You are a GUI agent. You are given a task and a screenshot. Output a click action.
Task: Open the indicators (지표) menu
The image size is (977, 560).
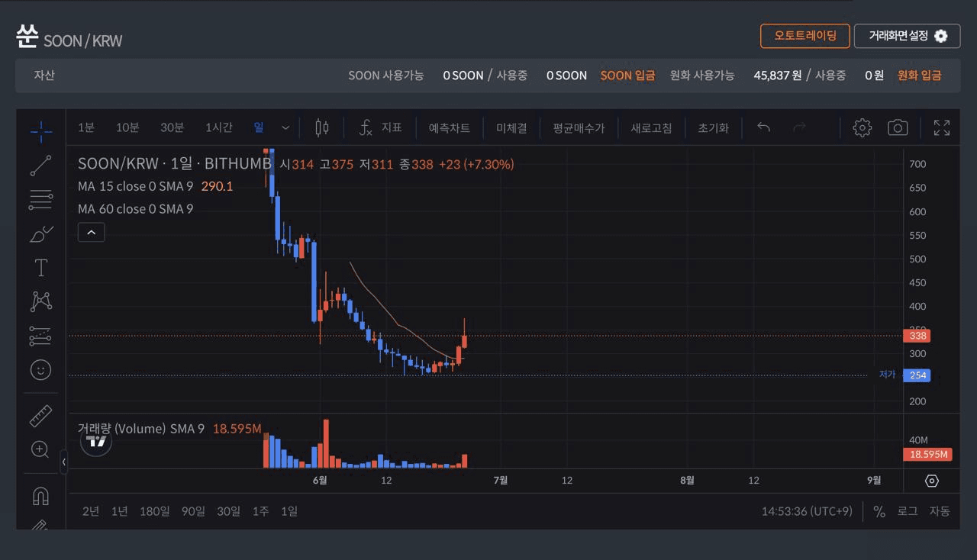tap(380, 127)
